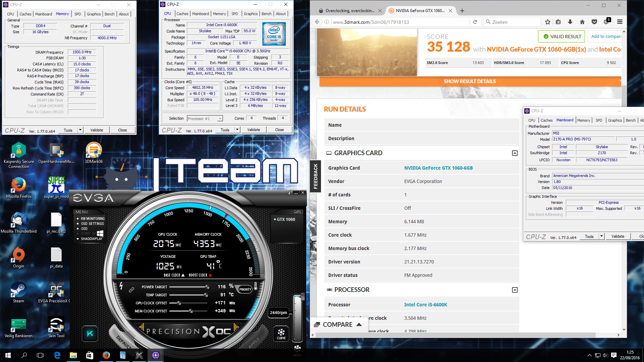The width and height of the screenshot is (644, 362).
Task: Click the Zoeken search field
Action: tap(512, 22)
